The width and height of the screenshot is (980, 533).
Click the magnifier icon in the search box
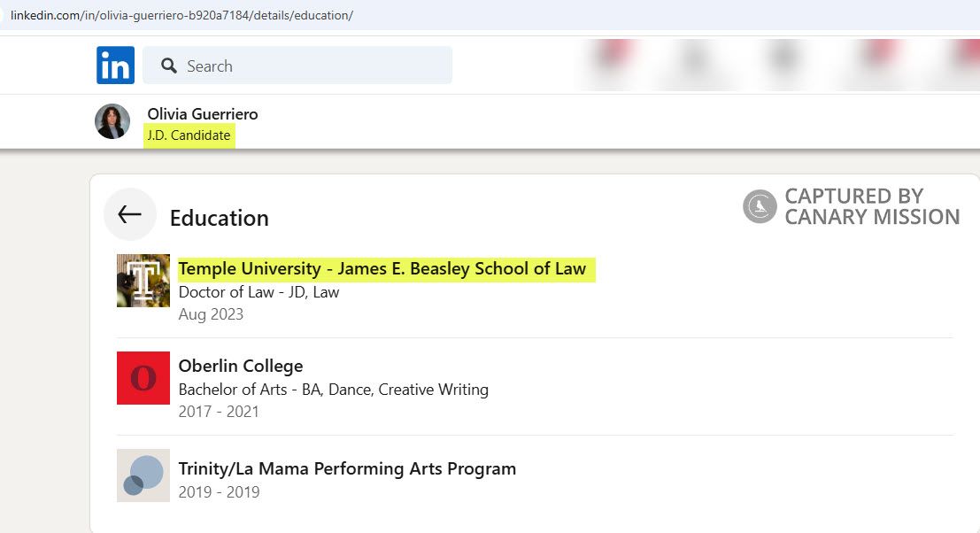click(x=169, y=66)
